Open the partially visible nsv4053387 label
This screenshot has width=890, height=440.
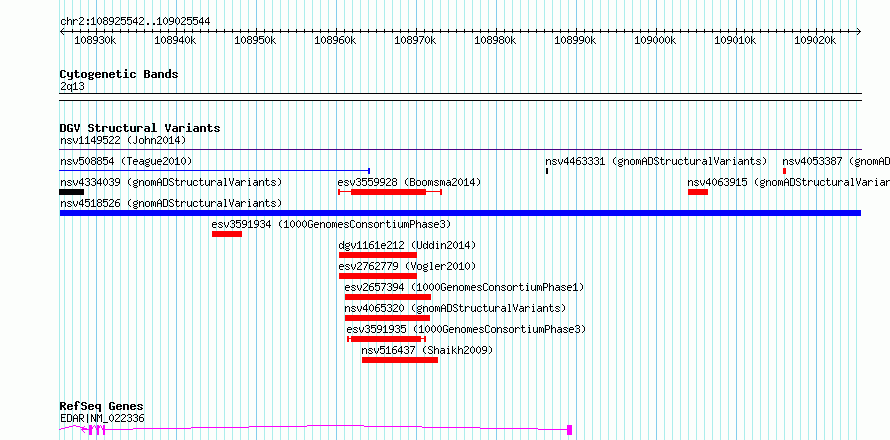[x=836, y=161]
